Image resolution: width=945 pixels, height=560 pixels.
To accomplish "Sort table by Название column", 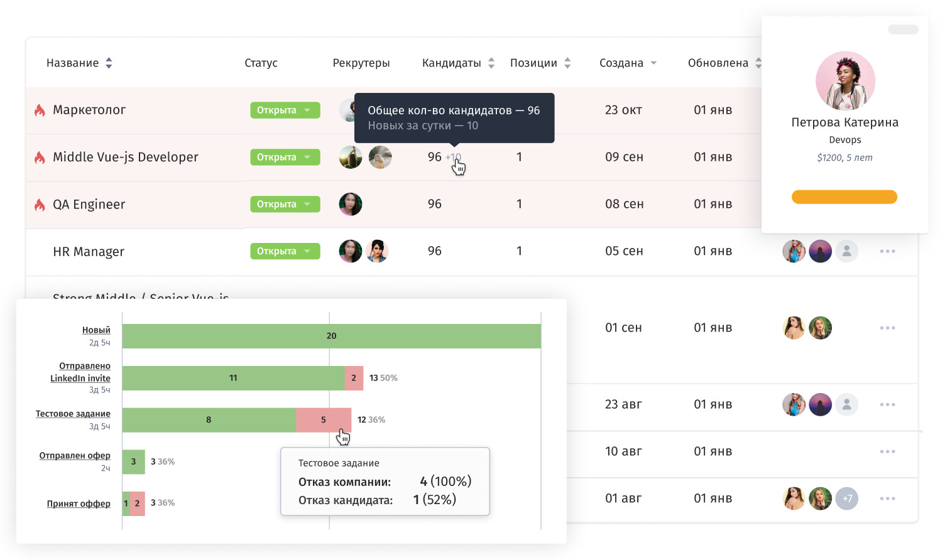I will point(109,63).
